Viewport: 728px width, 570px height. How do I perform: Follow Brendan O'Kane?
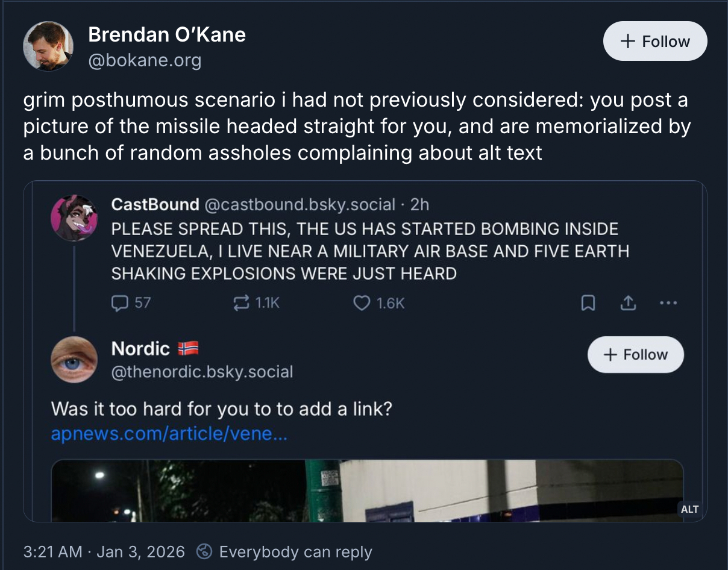[x=655, y=41]
